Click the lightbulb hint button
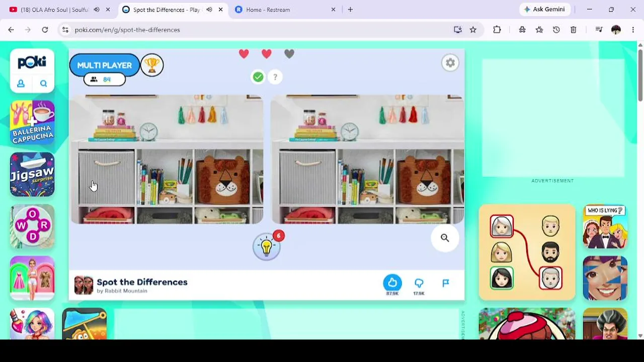644x362 pixels. (x=267, y=247)
